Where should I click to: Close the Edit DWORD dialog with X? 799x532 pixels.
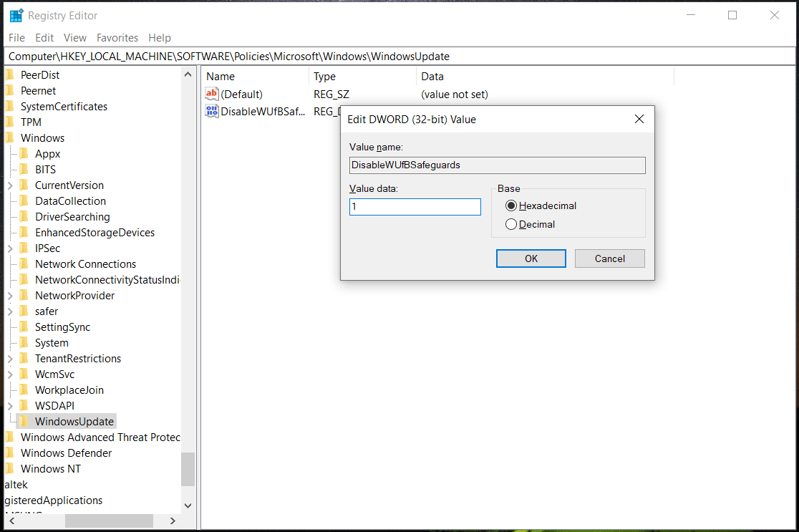(639, 119)
